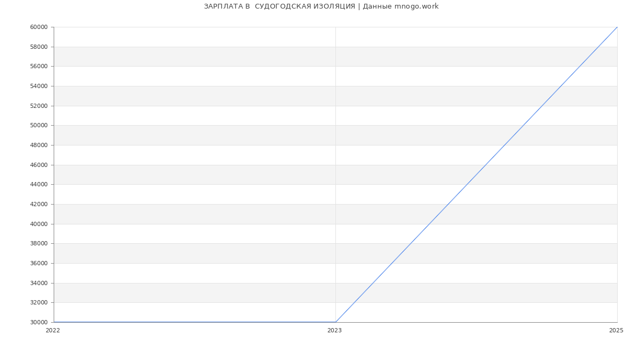Click the 56000 y-axis label
This screenshot has width=644, height=349.
coord(39,67)
